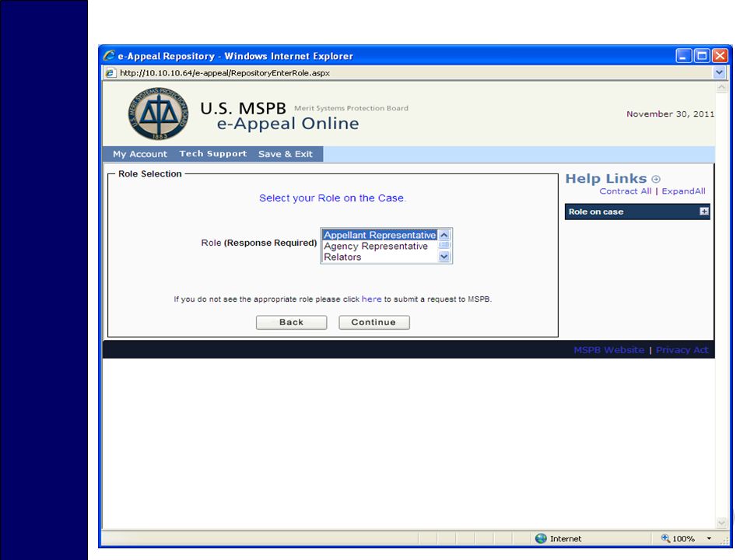Open the My Account menu
Screen dimensions: 747x560
click(x=140, y=154)
